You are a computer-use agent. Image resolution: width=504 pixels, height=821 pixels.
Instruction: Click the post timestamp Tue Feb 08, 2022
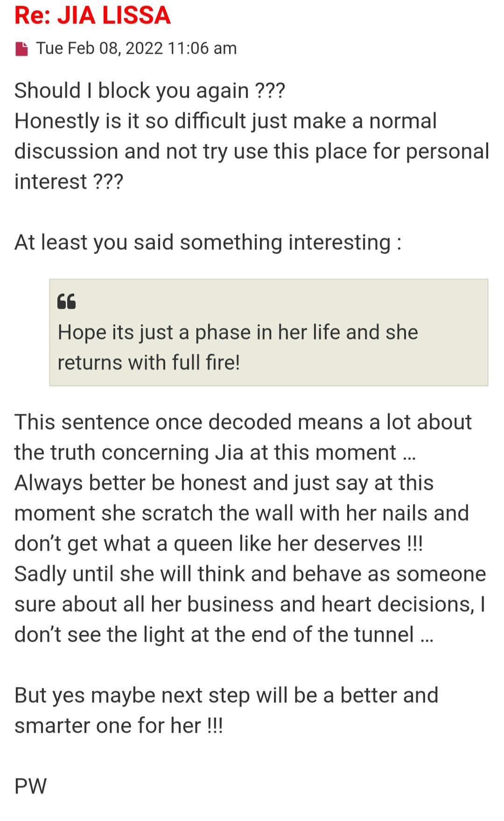tap(136, 49)
